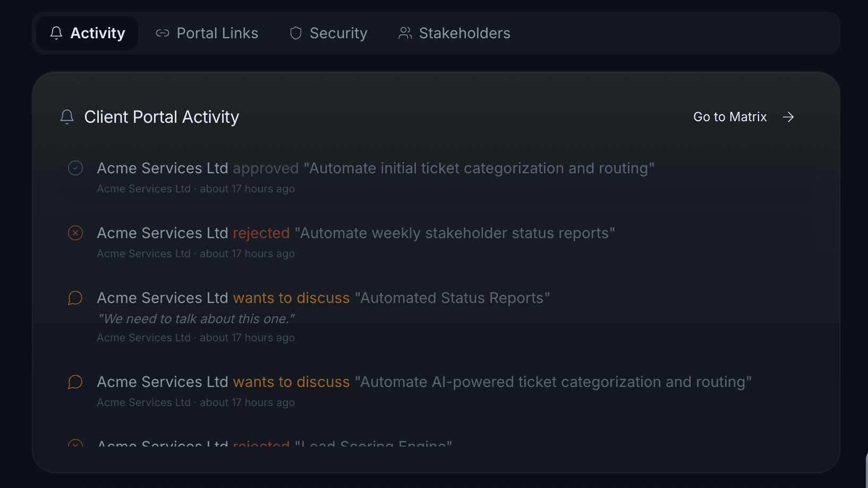The width and height of the screenshot is (868, 488).
Task: Click the link icon beside Portal Links
Action: coord(163,33)
